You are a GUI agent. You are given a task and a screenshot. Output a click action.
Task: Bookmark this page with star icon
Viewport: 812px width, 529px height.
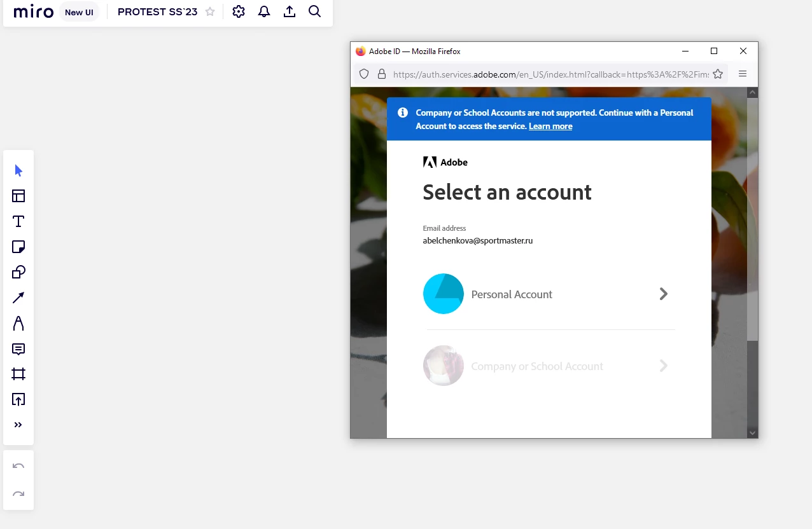[718, 74]
